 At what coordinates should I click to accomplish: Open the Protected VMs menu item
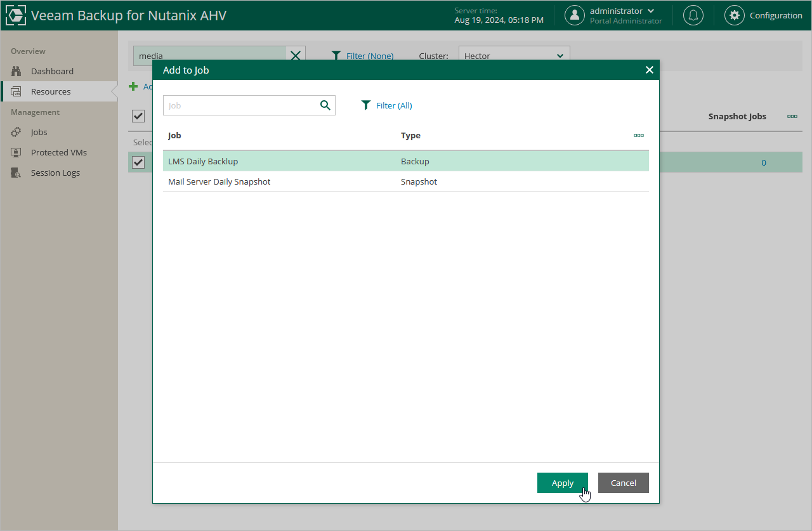point(59,152)
